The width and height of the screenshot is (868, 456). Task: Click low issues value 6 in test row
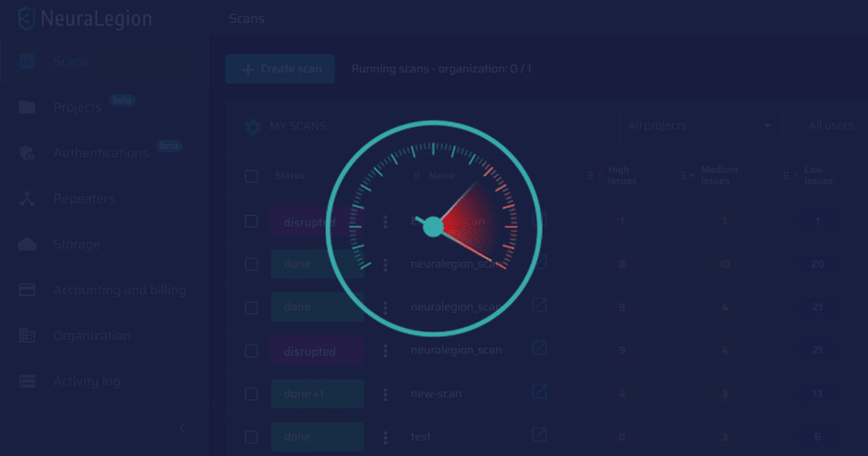pos(817,437)
